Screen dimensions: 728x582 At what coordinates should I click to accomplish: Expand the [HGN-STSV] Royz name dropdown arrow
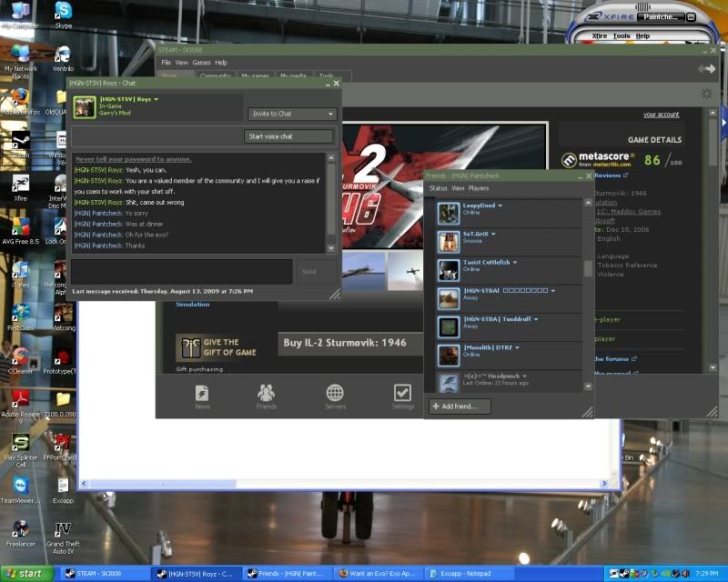tap(156, 99)
